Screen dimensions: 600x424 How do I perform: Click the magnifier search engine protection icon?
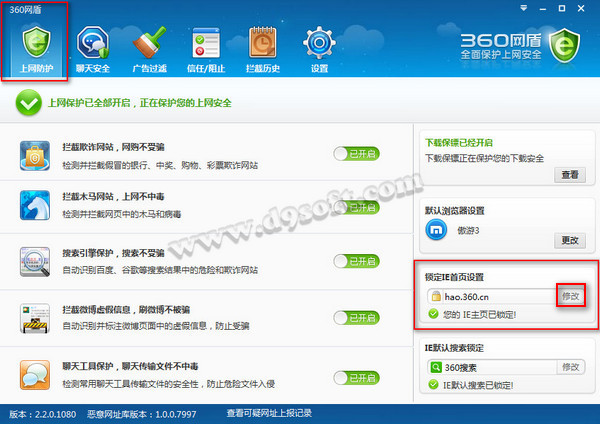(35, 262)
